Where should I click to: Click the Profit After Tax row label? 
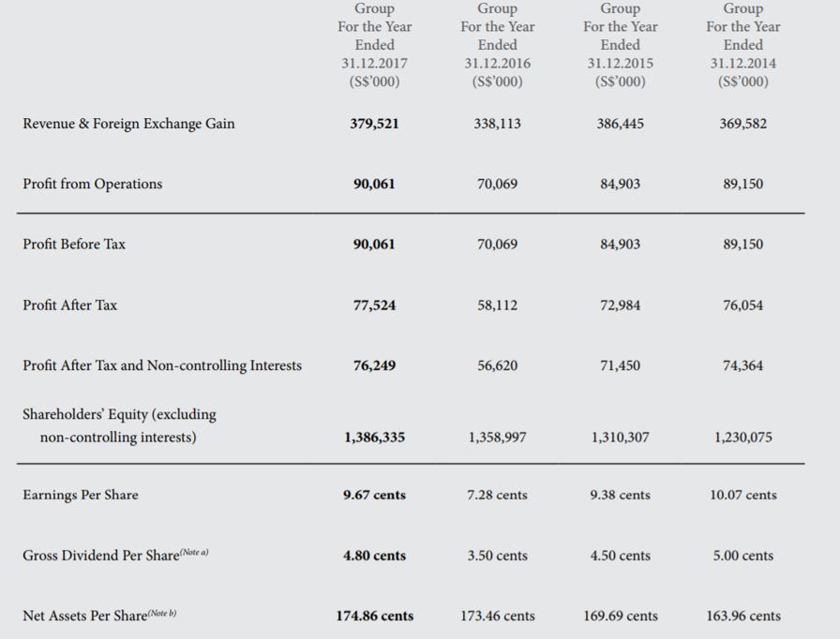(x=69, y=305)
